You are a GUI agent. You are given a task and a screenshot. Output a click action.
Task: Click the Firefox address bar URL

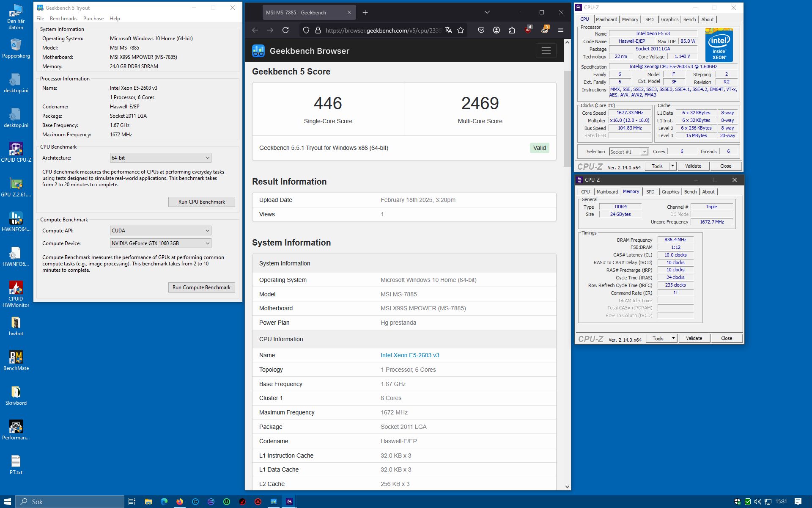coord(383,30)
